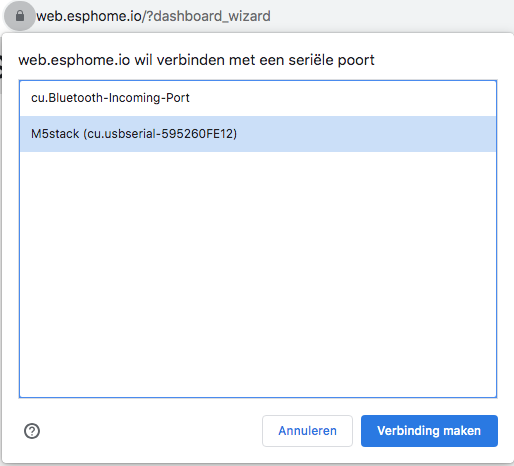Open the help question mark icon
514x466 pixels.
point(32,431)
